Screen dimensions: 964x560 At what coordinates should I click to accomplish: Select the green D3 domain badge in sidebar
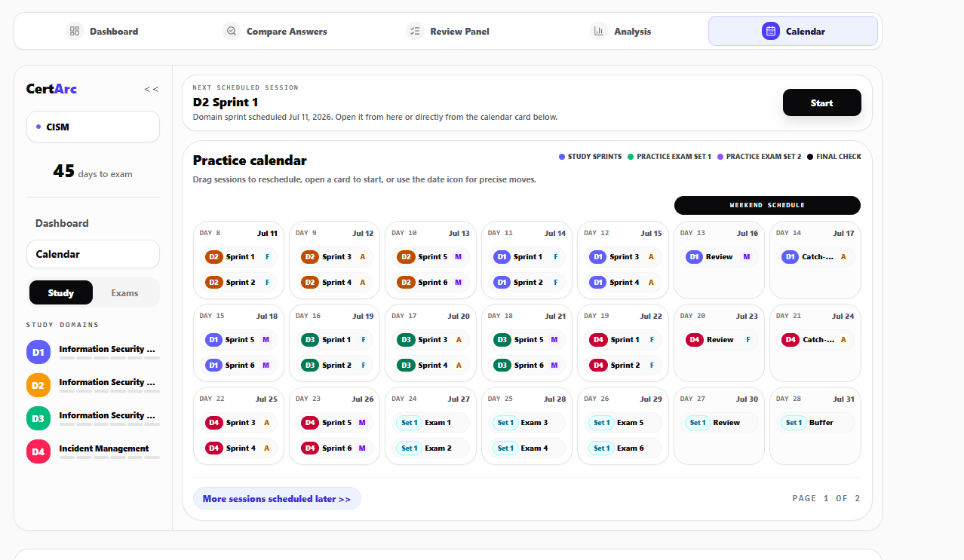(x=38, y=418)
